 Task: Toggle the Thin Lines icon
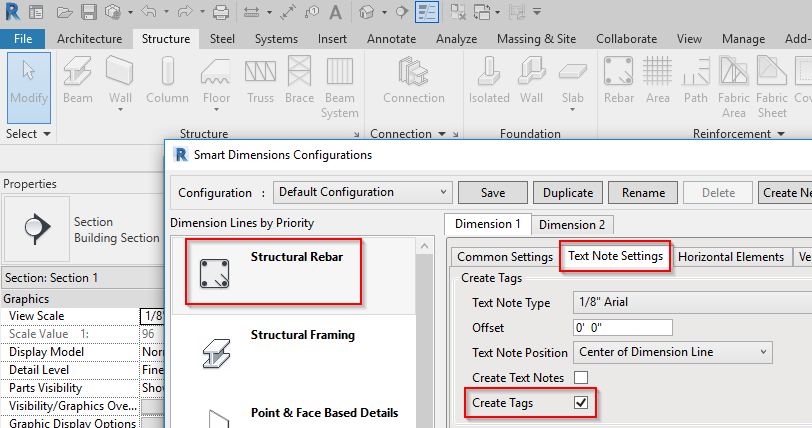pyautogui.click(x=427, y=12)
